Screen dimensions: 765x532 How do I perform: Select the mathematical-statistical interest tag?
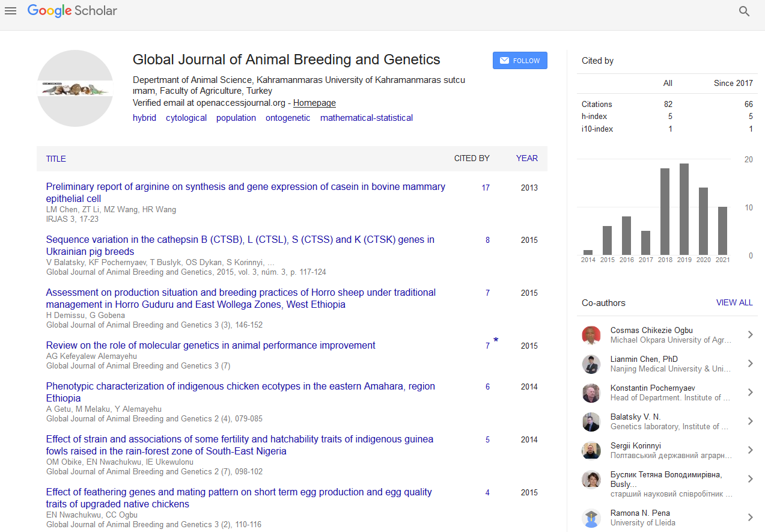click(x=367, y=118)
